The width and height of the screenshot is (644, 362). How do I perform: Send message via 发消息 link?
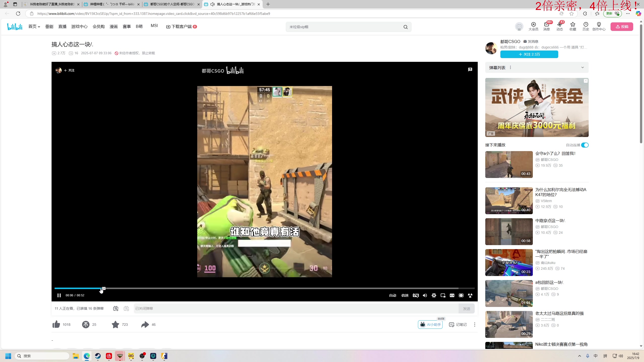pyautogui.click(x=531, y=41)
